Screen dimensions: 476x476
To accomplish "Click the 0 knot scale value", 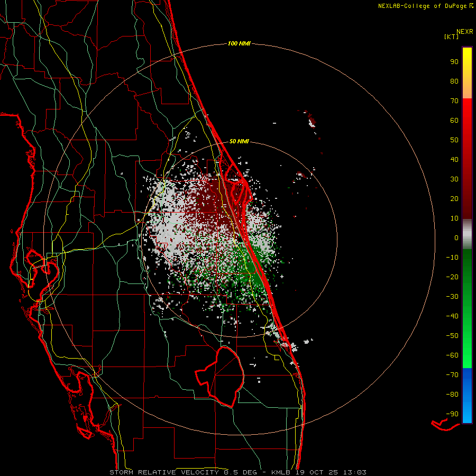I will pyautogui.click(x=456, y=237).
